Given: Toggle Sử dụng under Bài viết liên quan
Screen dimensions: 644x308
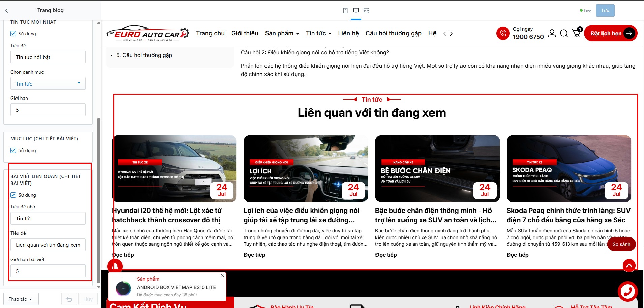Looking at the screenshot, I should [x=13, y=195].
